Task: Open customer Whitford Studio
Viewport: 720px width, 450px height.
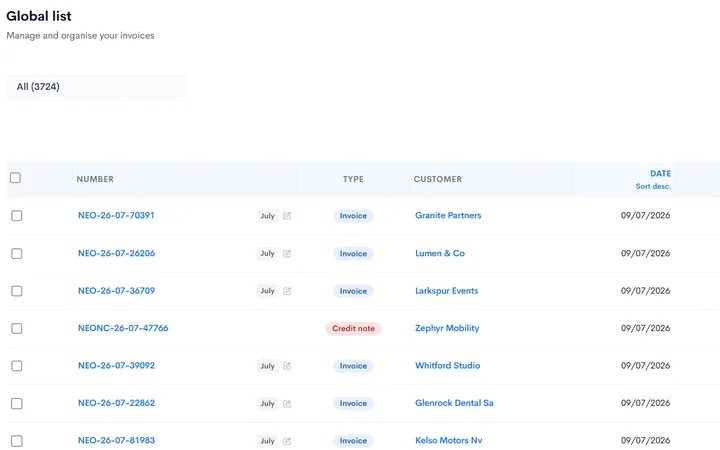Action: [448, 366]
